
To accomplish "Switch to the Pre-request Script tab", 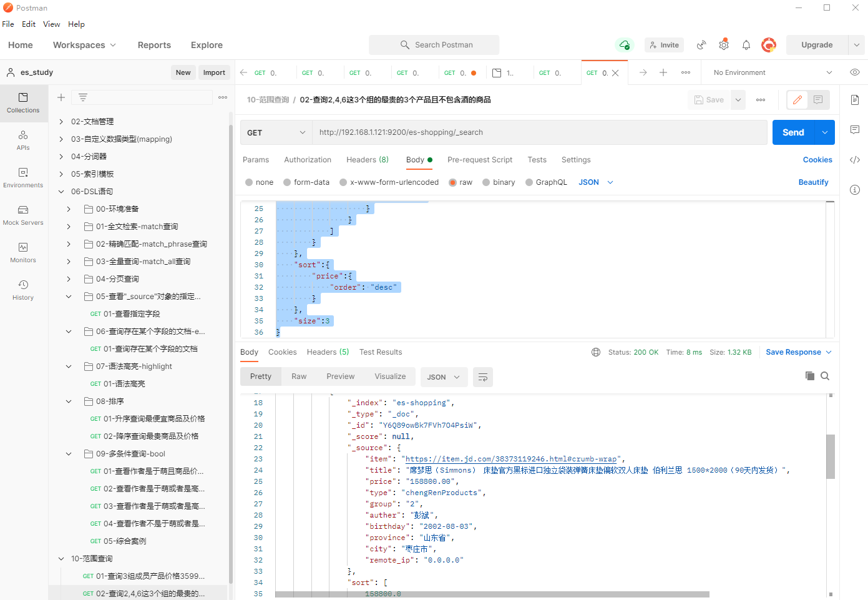I will coord(479,160).
